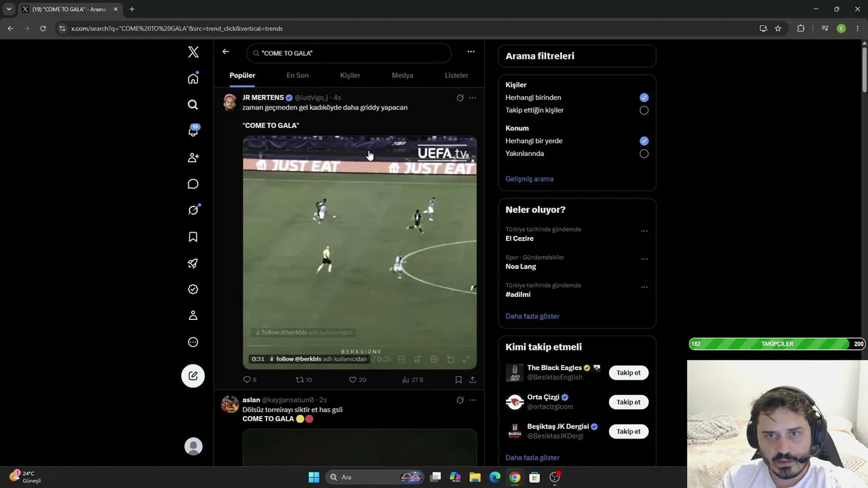Play the UEFA match video thumbnail
The image size is (868, 488).
click(359, 252)
